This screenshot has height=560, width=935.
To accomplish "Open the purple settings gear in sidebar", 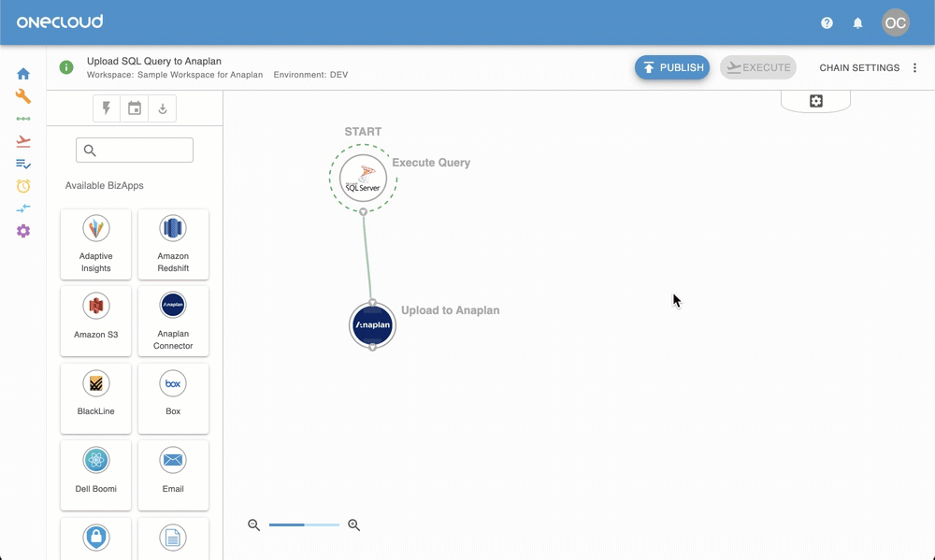I will click(23, 231).
